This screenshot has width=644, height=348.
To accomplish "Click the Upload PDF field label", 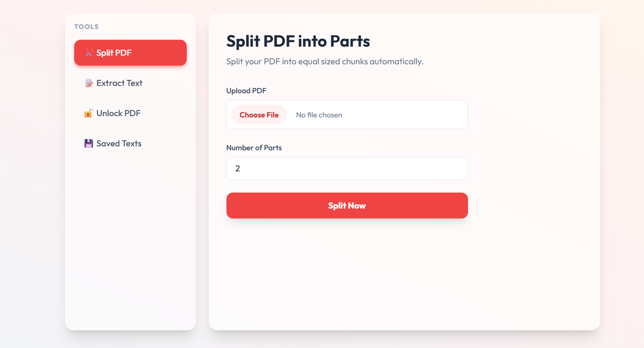I will click(246, 91).
